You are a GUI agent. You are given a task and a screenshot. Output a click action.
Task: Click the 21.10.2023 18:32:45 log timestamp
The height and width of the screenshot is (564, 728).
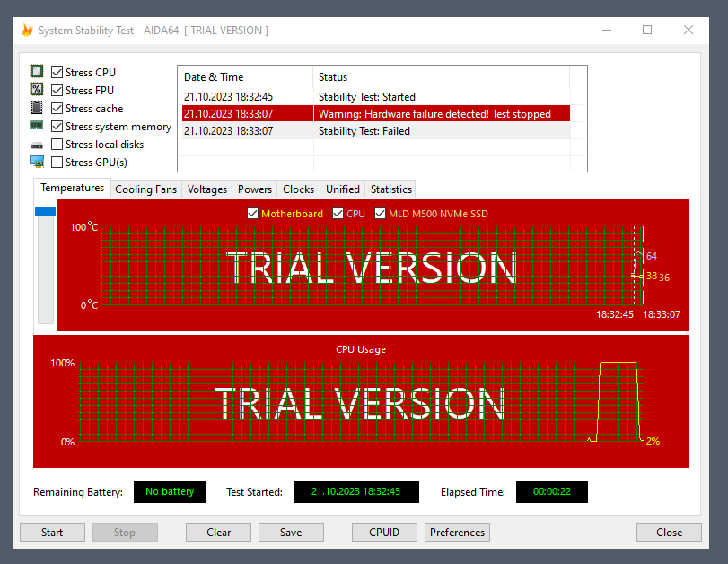(228, 97)
